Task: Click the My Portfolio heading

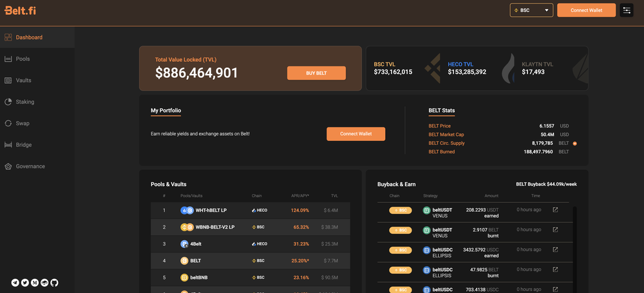Action: 166,111
